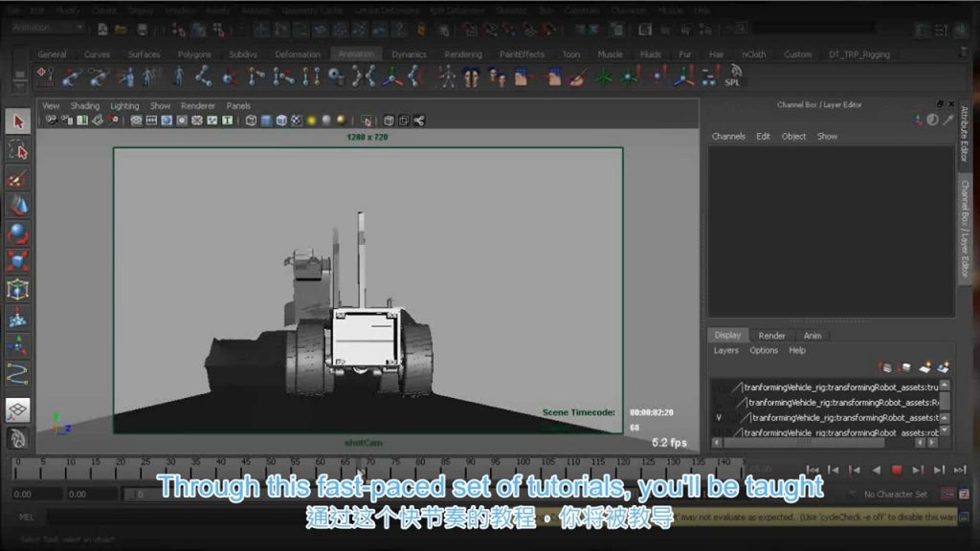Activate the Lasso selection tool
The height and width of the screenshot is (551, 980).
[18, 149]
